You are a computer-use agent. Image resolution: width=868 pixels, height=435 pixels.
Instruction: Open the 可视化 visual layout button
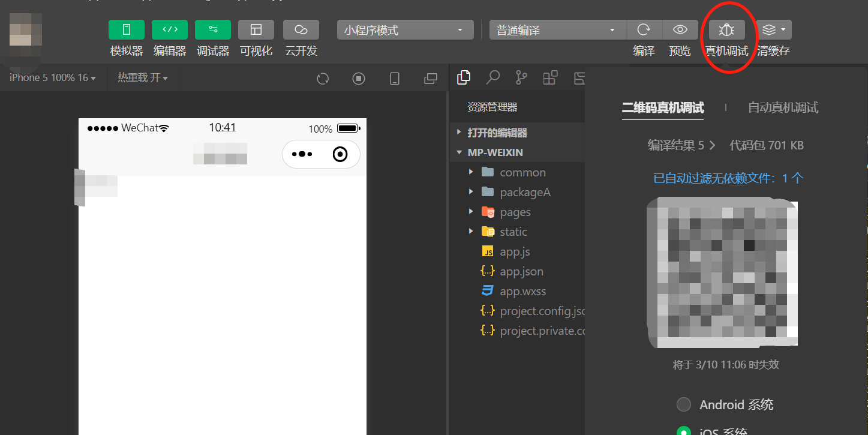(256, 29)
